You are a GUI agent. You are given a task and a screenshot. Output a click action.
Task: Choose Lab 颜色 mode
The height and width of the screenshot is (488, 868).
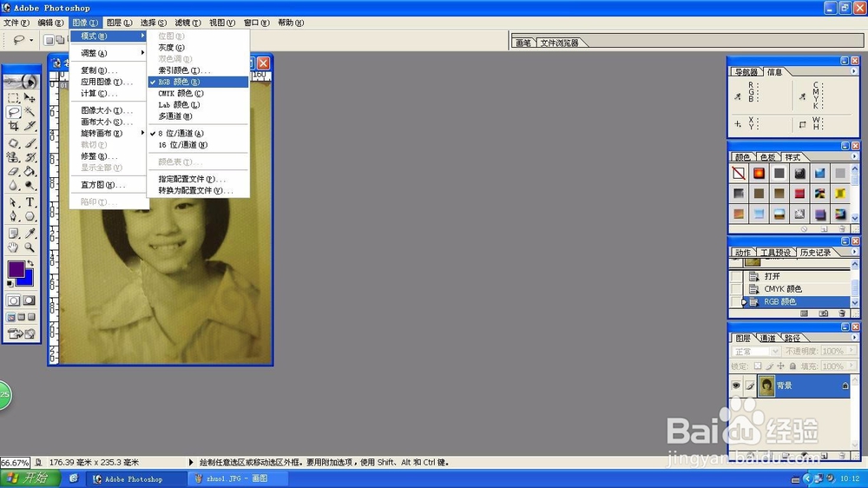coord(198,105)
